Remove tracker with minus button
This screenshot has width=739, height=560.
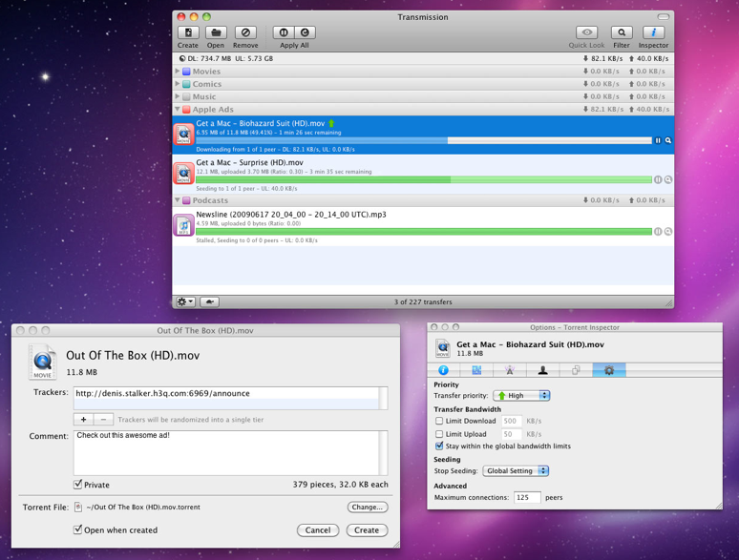104,419
